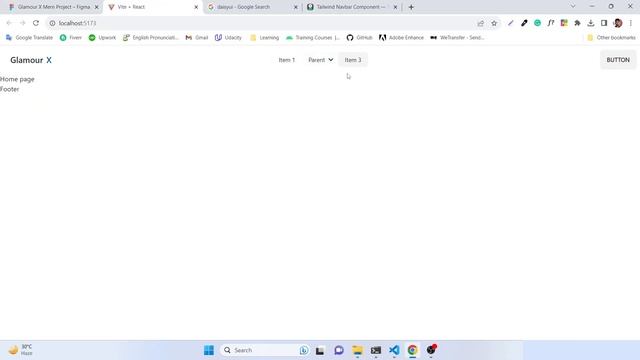Close the Tailwind Navbar Component tab
Viewport: 640px width, 360px height.
pos(395,7)
